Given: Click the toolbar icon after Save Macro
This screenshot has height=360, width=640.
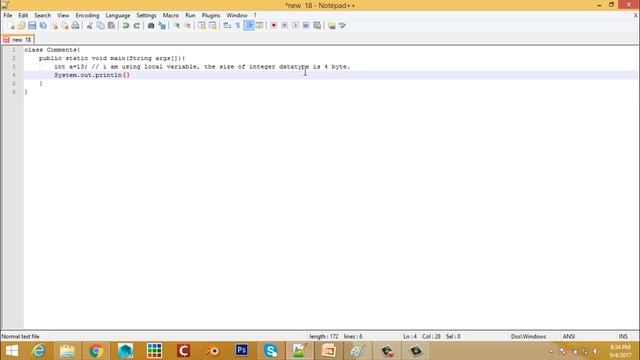Looking at the screenshot, I should (331, 26).
